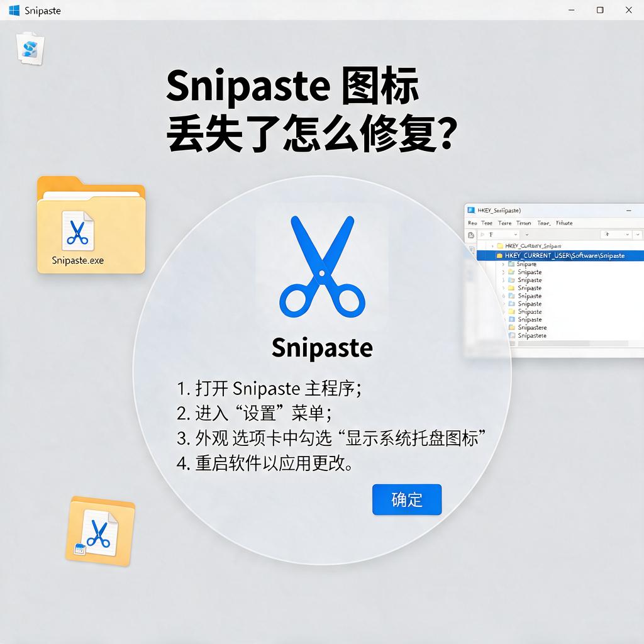This screenshot has height=644, width=644.
Task: Click step 4 重启软件以应用更改
Action: tap(265, 464)
